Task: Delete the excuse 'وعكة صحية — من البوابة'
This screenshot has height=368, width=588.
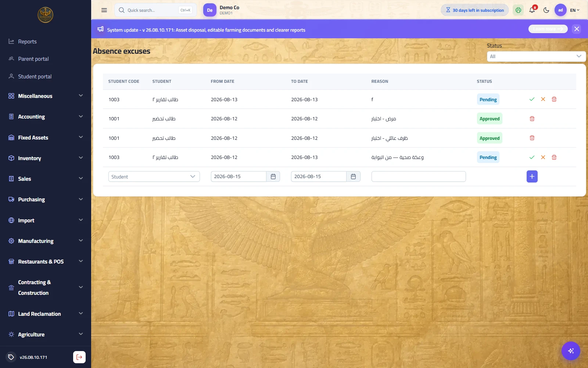Action: tap(554, 158)
